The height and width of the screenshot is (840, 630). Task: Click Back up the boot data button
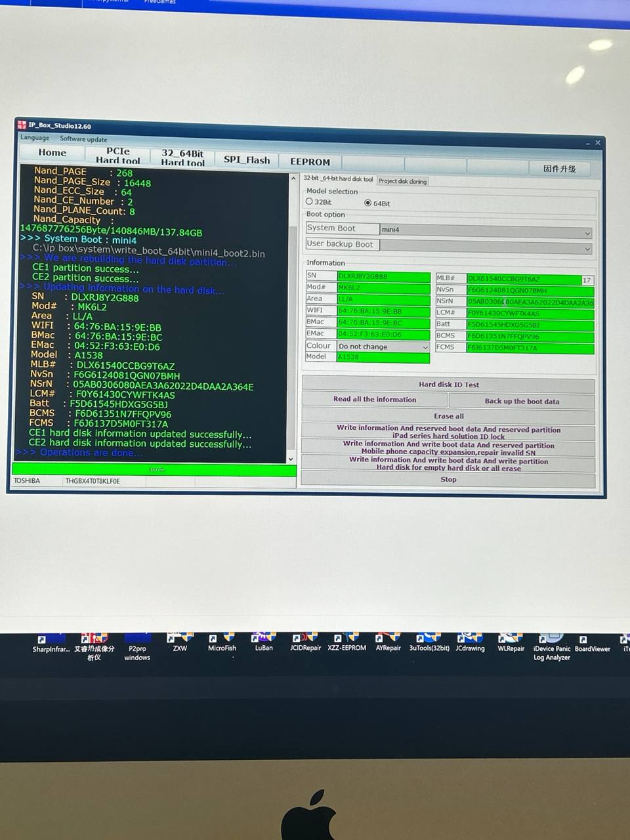[x=522, y=401]
